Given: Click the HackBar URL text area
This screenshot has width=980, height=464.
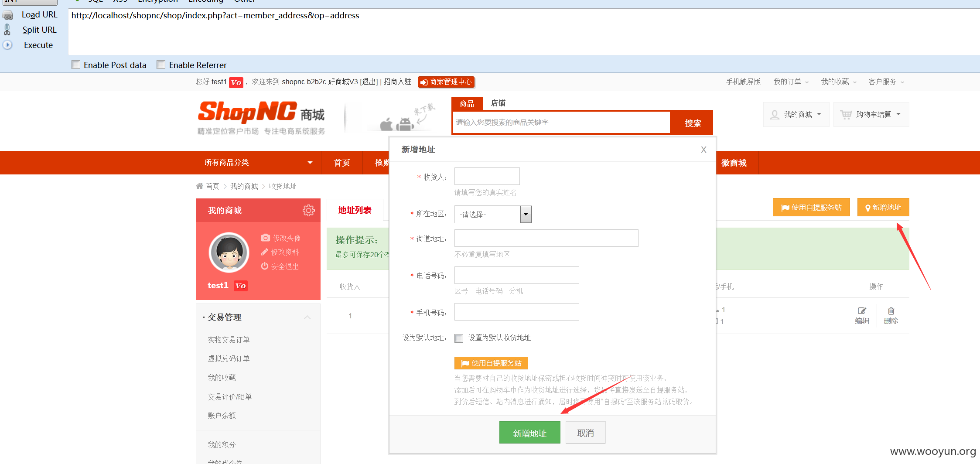Looking at the screenshot, I should 523,32.
